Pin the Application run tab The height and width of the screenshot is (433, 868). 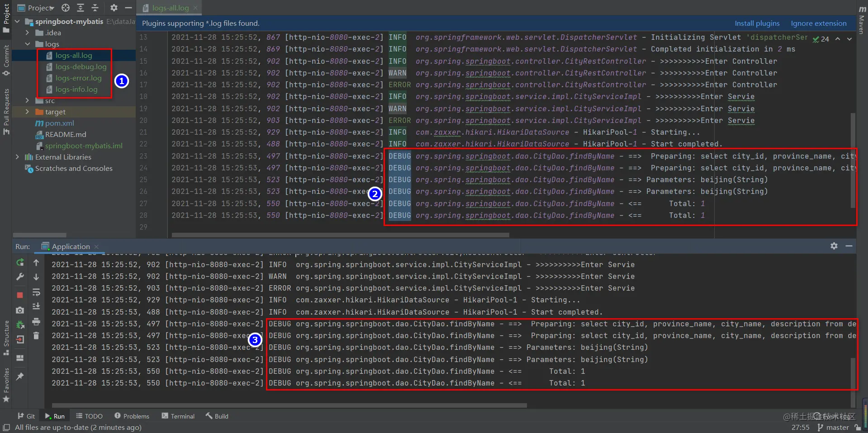(20, 376)
